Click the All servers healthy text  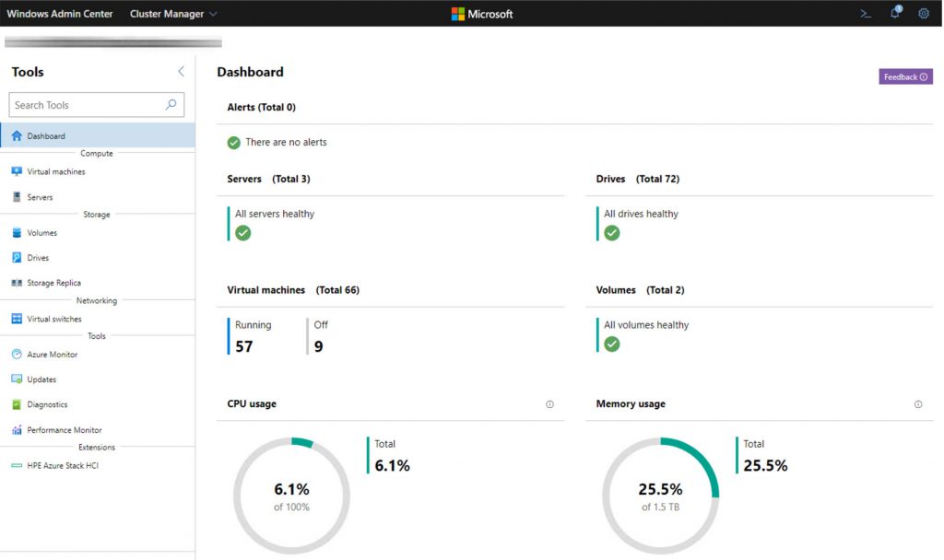[x=275, y=214]
